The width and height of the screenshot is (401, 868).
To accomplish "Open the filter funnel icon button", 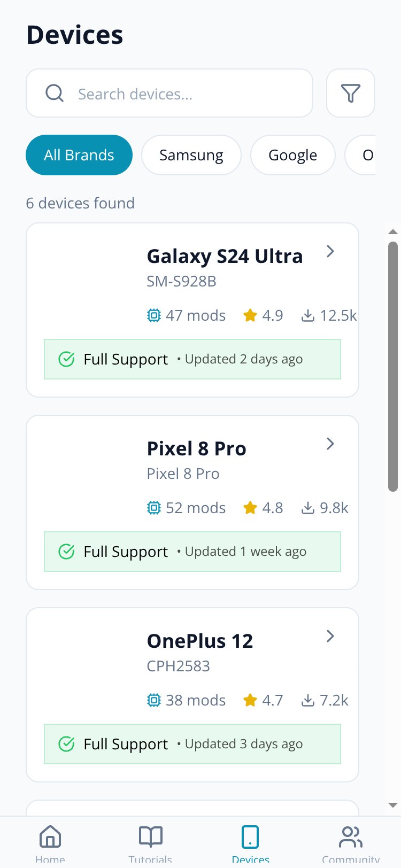I will coord(351,94).
